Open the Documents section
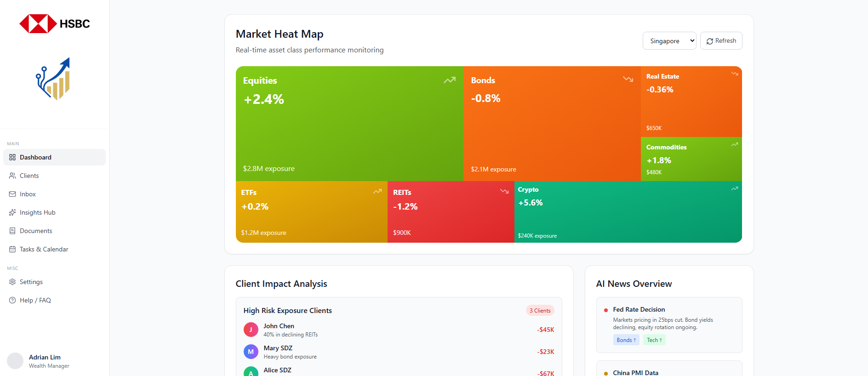The width and height of the screenshot is (868, 376). click(x=54, y=231)
